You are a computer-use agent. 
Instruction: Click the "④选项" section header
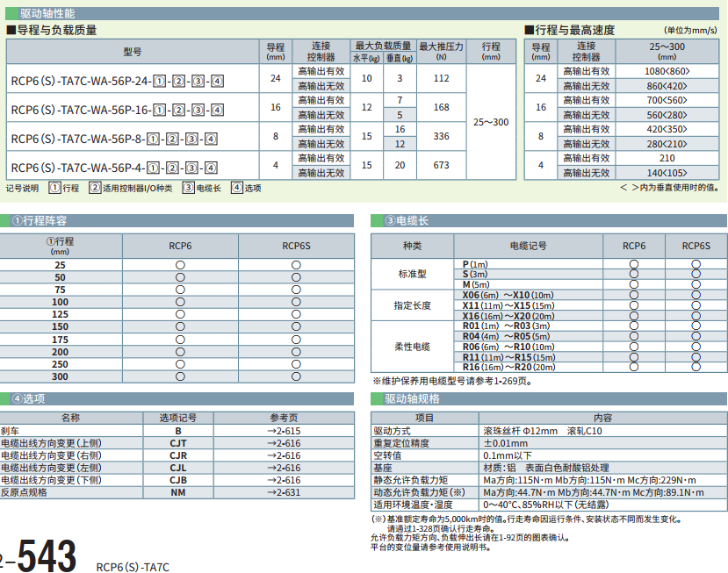(29, 398)
